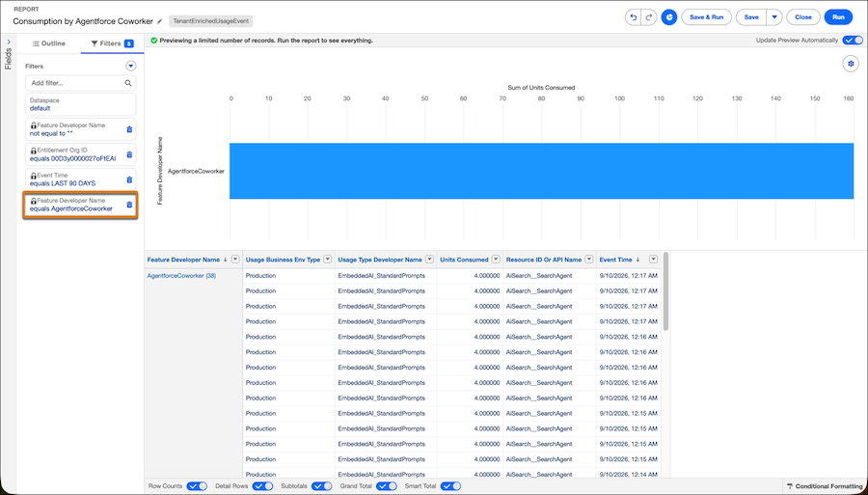Open the Event Time LAST 90 DAYS filter
This screenshot has width=868, height=495.
pos(80,179)
